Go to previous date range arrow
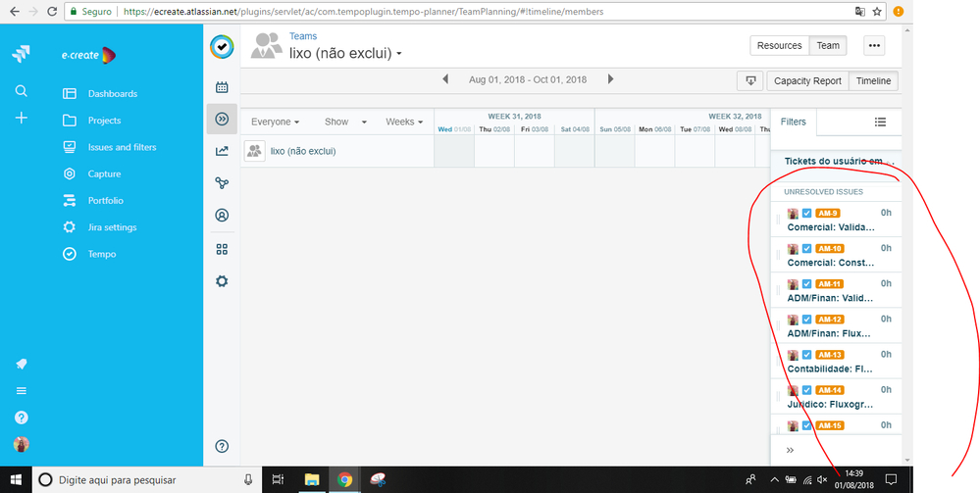The height and width of the screenshot is (493, 980). (445, 79)
